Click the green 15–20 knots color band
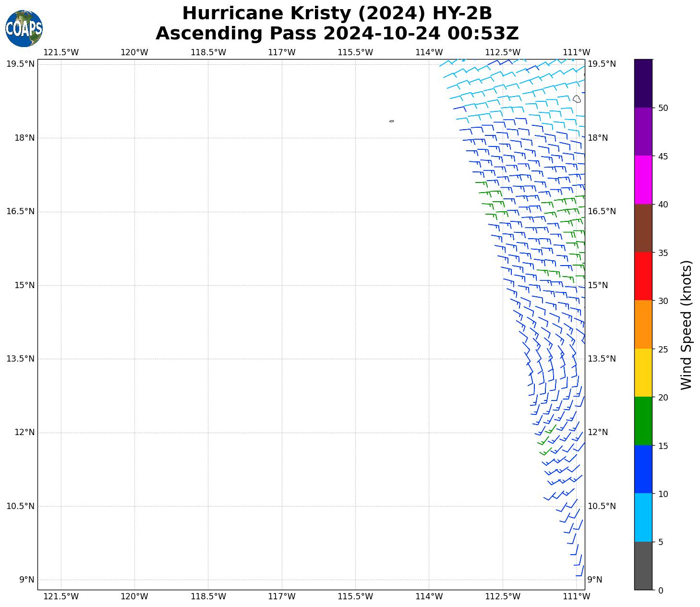 [x=643, y=421]
